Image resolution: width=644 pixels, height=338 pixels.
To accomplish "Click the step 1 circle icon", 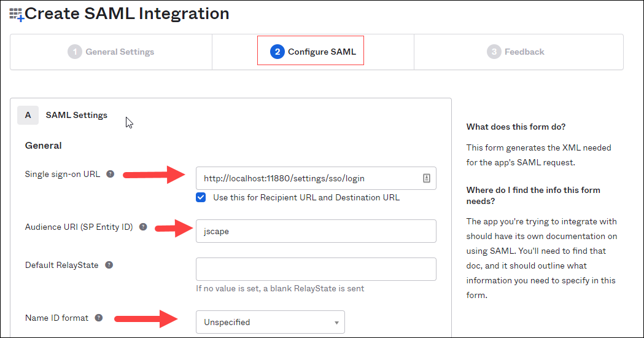I will 75,52.
